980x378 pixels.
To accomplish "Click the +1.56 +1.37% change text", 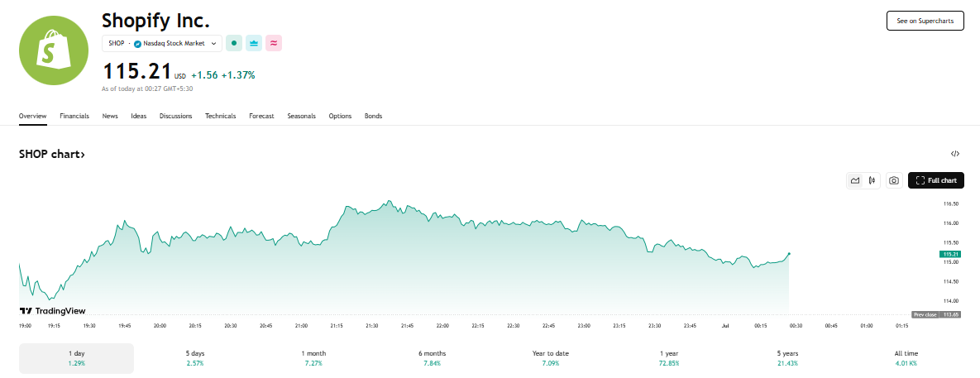I will click(x=223, y=75).
